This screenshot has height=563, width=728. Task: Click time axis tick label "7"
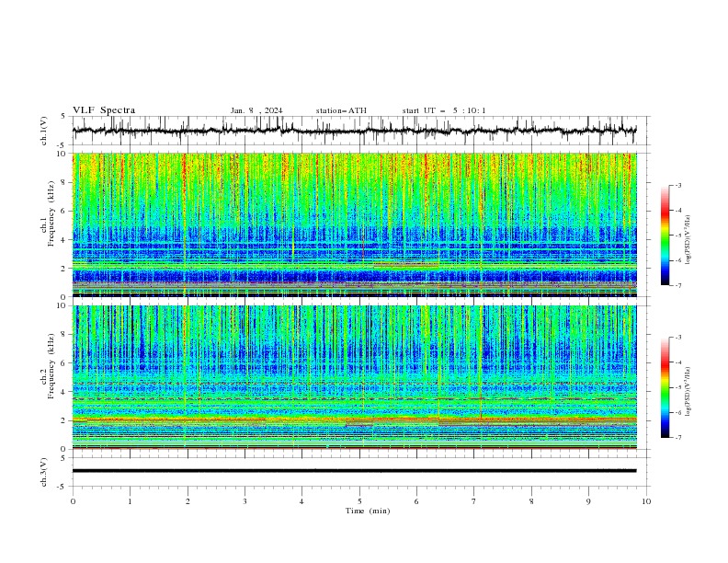point(474,501)
